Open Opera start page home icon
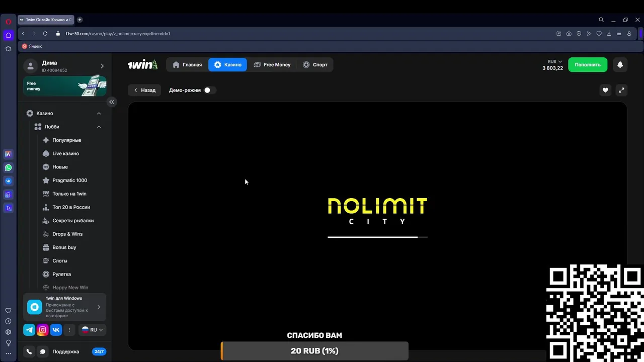The image size is (644, 362). pyautogui.click(x=8, y=35)
